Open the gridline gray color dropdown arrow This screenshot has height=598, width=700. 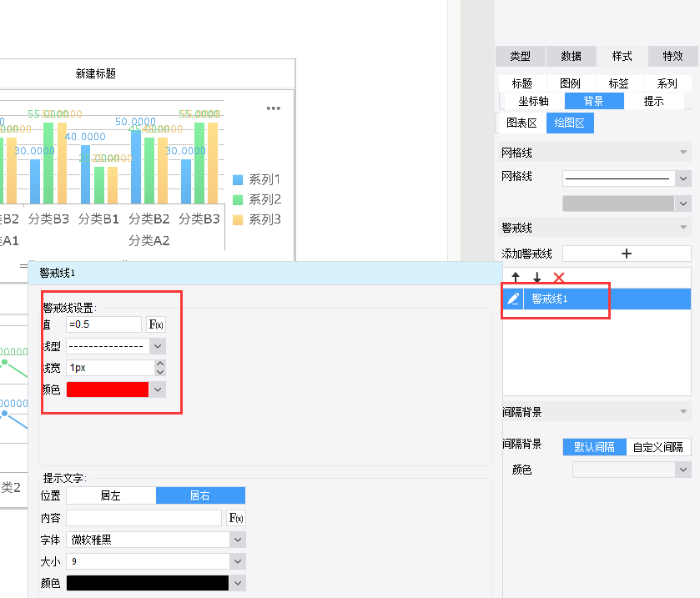click(683, 204)
